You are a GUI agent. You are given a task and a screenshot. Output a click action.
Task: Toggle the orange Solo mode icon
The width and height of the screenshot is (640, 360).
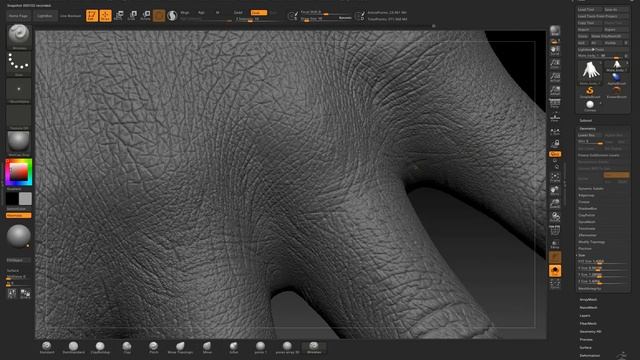(x=555, y=271)
